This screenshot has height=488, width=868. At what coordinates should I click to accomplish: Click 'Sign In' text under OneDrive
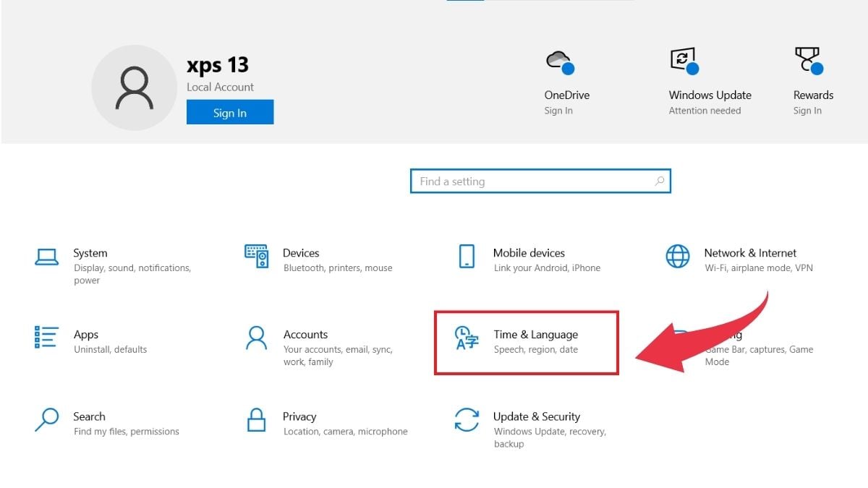[x=558, y=111]
